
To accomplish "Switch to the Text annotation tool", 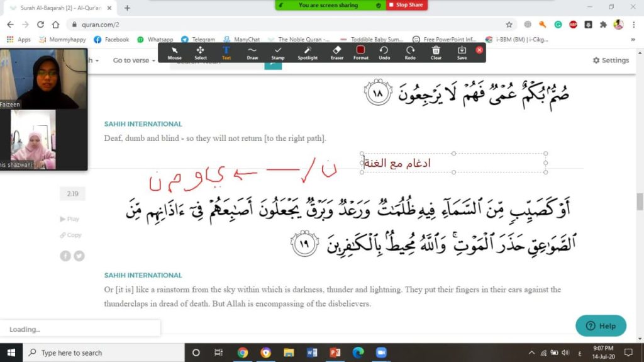I will click(x=226, y=52).
